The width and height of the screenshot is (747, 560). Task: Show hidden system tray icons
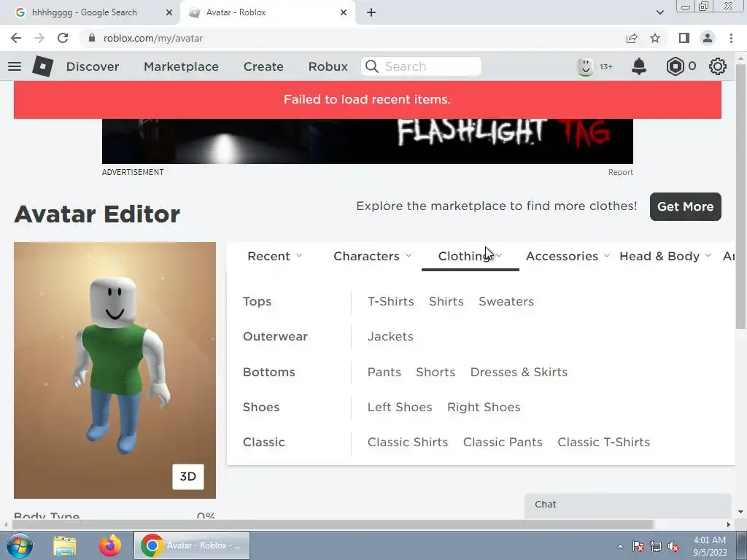tap(620, 547)
